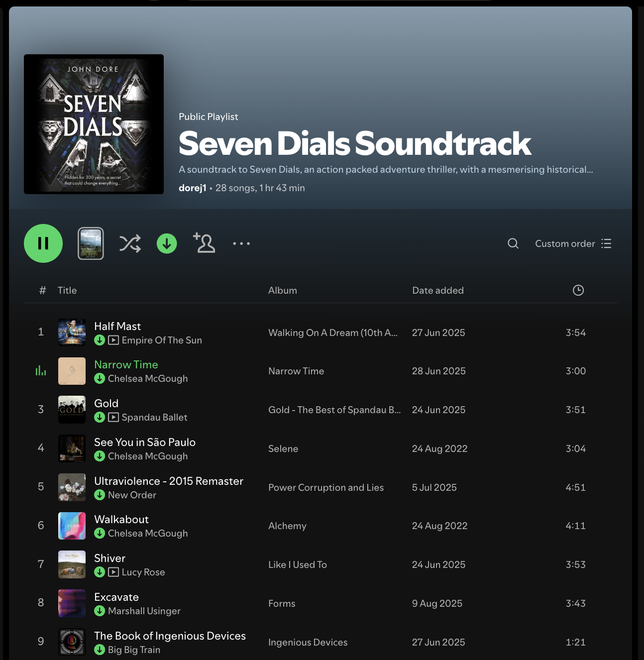Open the Forms album link
The image size is (644, 660).
pos(282,603)
